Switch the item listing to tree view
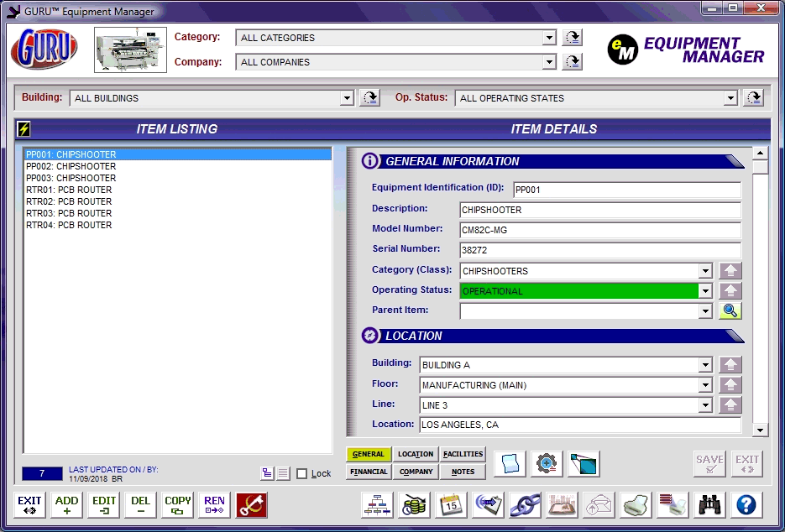This screenshot has width=785, height=532. (x=267, y=473)
